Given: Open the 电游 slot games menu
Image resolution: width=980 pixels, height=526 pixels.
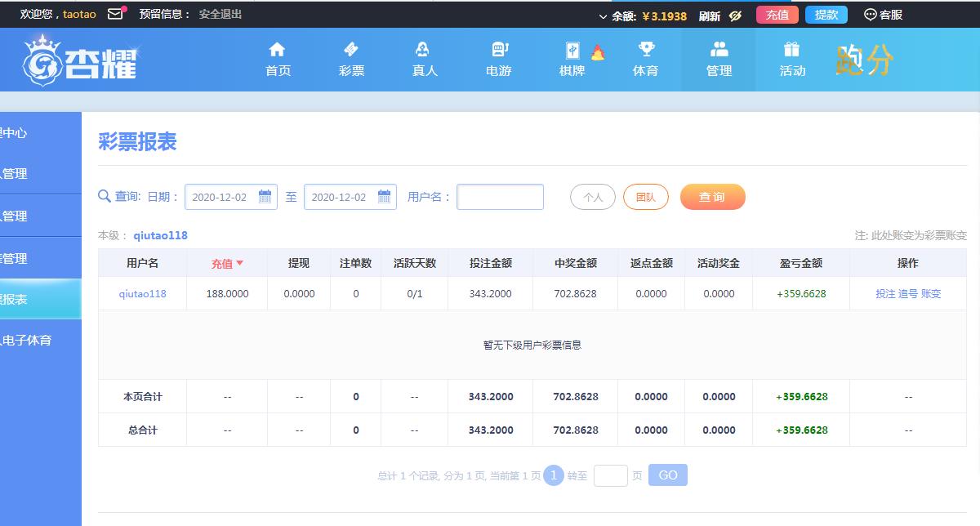Looking at the screenshot, I should pos(498,60).
